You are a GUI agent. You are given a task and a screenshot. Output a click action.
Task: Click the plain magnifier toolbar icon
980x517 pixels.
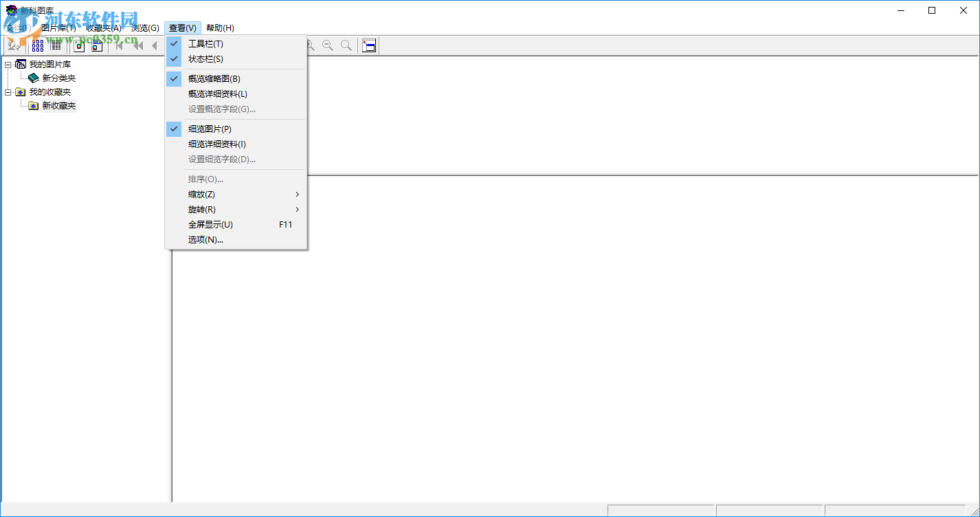(346, 46)
